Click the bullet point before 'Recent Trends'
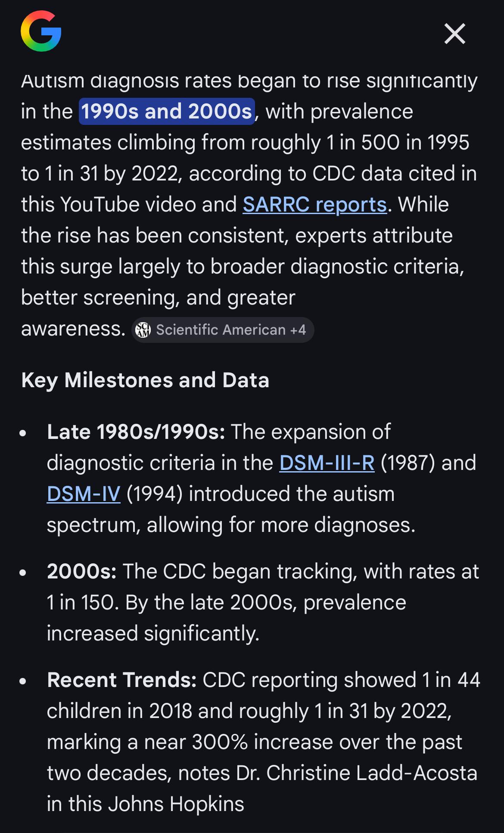504x833 pixels. coord(23,681)
